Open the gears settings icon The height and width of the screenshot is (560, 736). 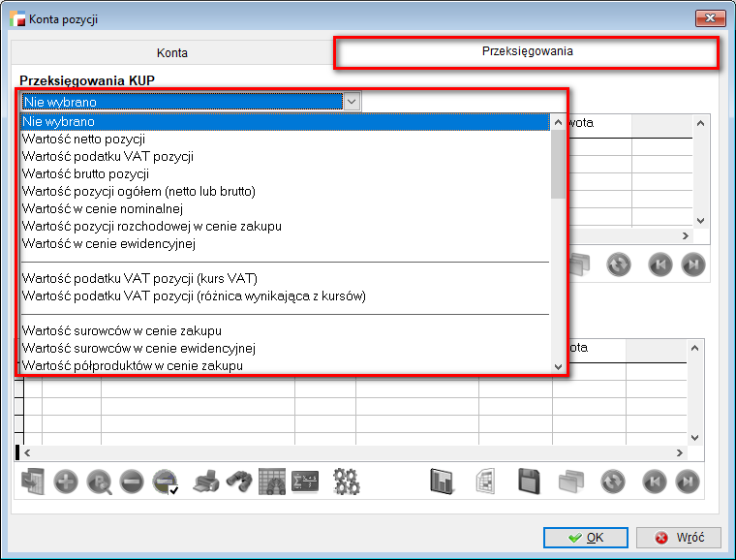tap(346, 482)
